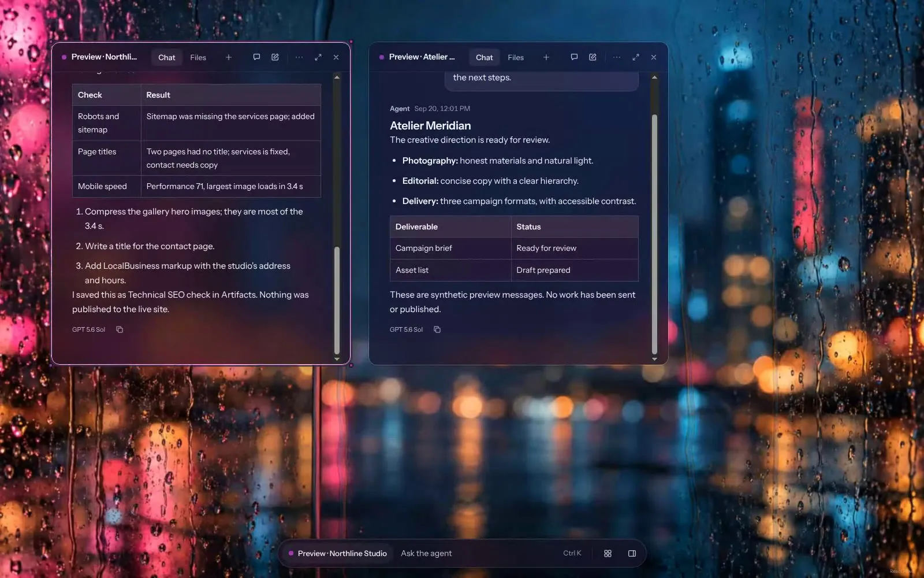Open comment icon in Northline panel header
Viewport: 924px width, 578px height.
point(256,57)
